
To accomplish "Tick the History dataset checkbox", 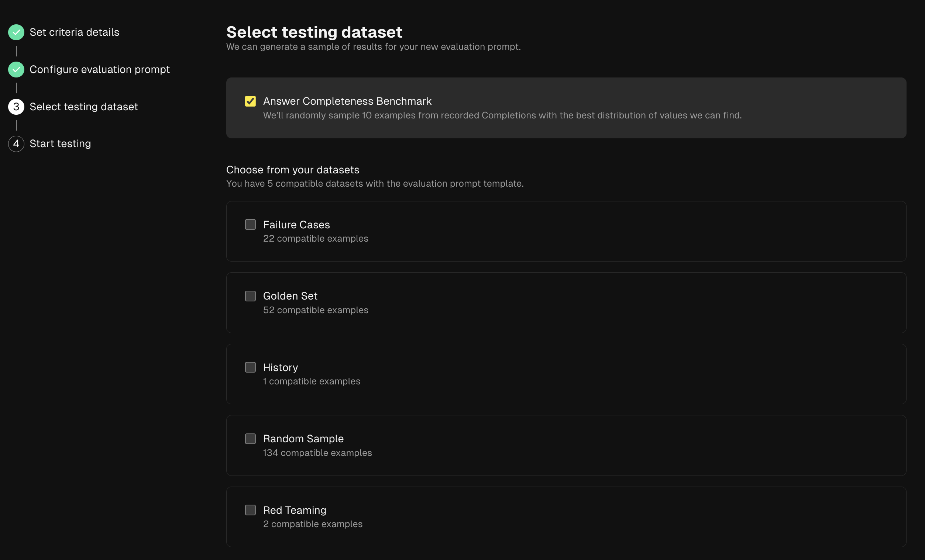I will click(x=250, y=367).
